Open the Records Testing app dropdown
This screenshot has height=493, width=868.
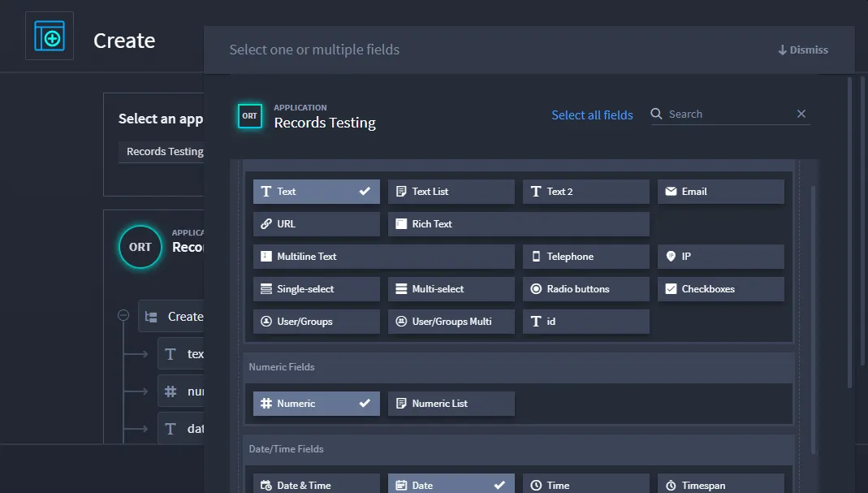(x=161, y=152)
